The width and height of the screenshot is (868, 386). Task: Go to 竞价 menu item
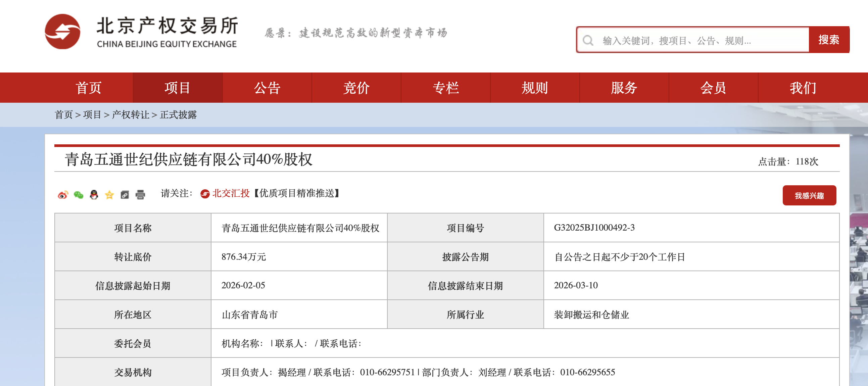click(356, 88)
